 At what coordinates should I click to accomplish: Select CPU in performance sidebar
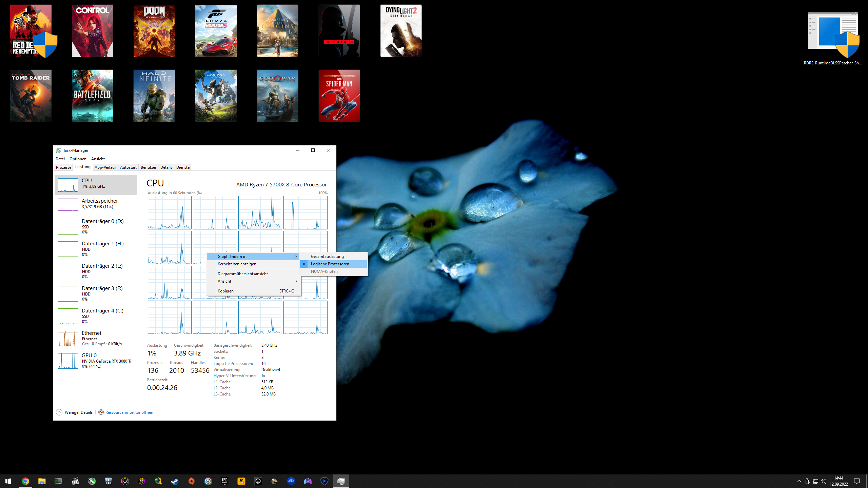point(96,185)
